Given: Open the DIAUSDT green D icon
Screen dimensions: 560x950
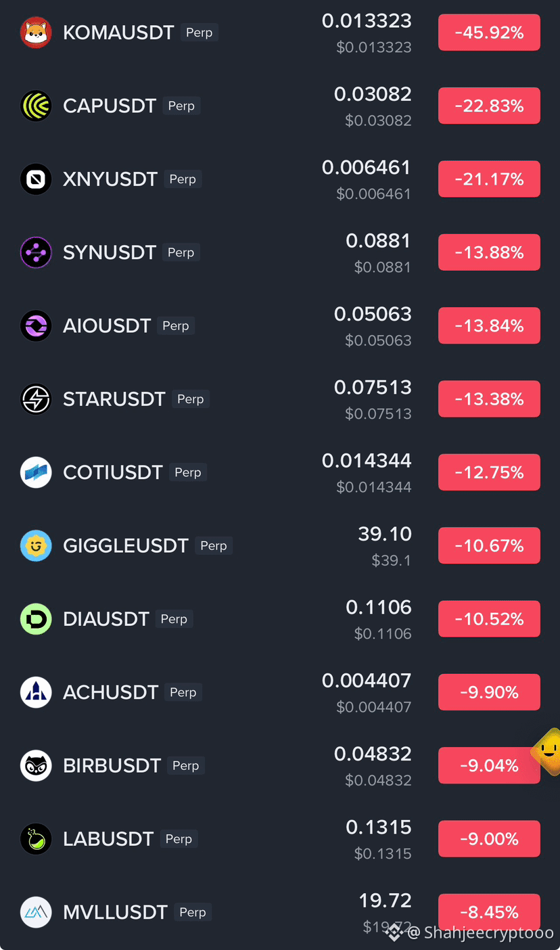Looking at the screenshot, I should pos(36,619).
